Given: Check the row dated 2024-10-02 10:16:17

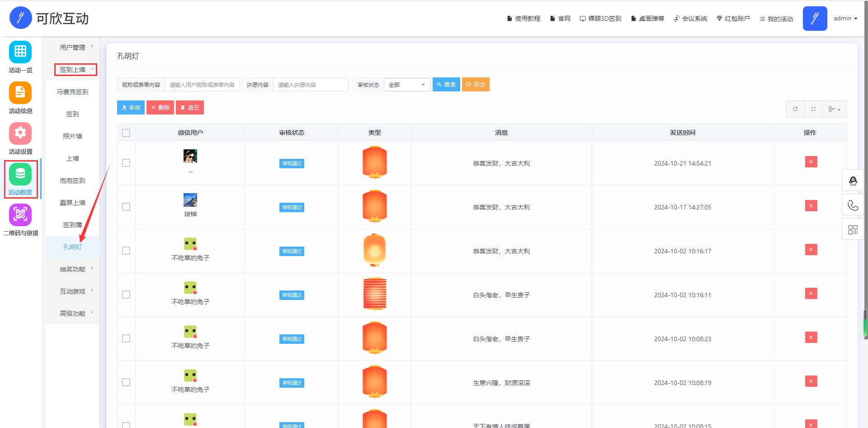Looking at the screenshot, I should click(126, 251).
